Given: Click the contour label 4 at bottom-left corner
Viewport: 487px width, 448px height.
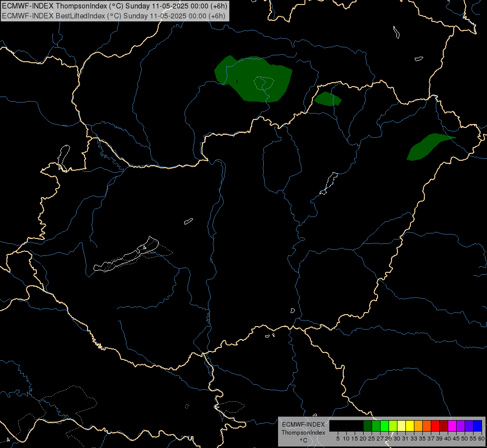Looking at the screenshot, I should [8, 440].
